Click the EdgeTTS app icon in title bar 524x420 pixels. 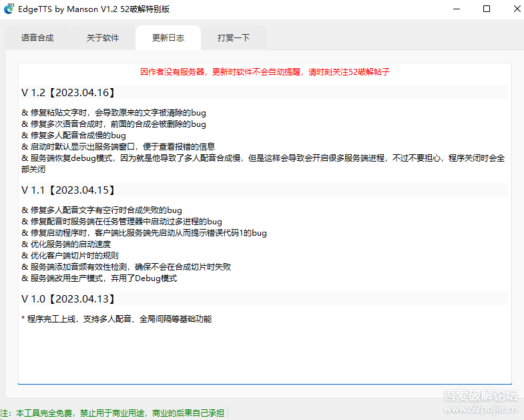[9, 9]
